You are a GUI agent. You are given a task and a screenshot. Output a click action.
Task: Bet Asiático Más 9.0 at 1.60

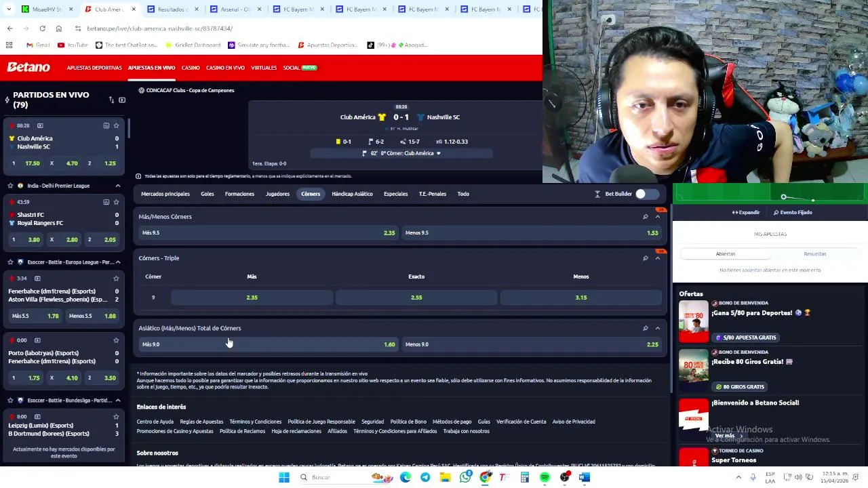coord(268,344)
